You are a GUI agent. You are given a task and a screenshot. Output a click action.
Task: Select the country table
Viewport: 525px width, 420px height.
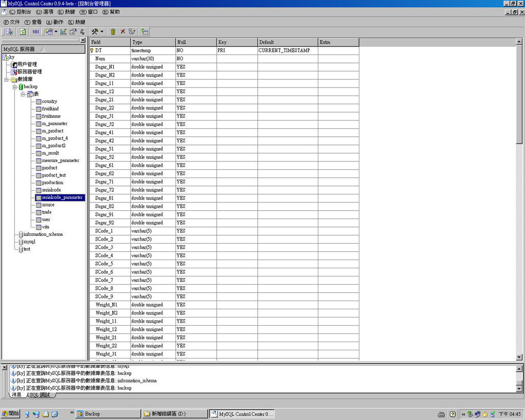[x=50, y=102]
